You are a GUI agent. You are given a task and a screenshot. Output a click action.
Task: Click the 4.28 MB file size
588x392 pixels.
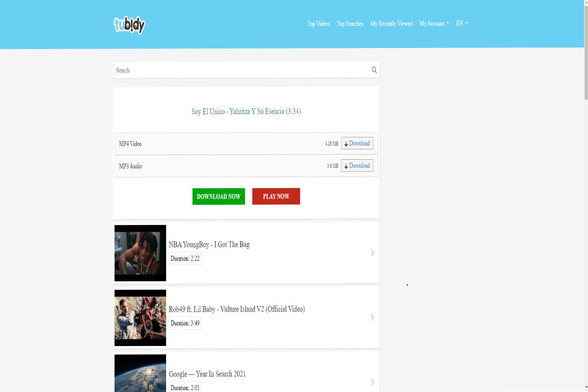[x=331, y=144]
